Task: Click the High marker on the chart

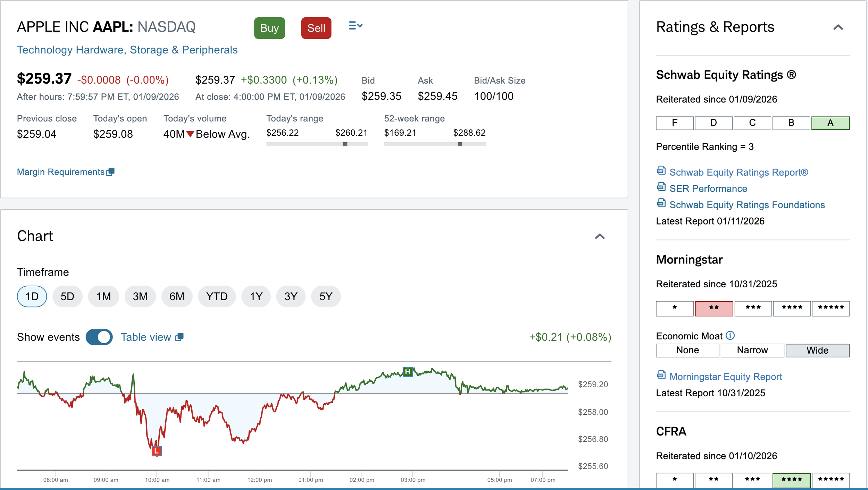Action: (x=408, y=372)
